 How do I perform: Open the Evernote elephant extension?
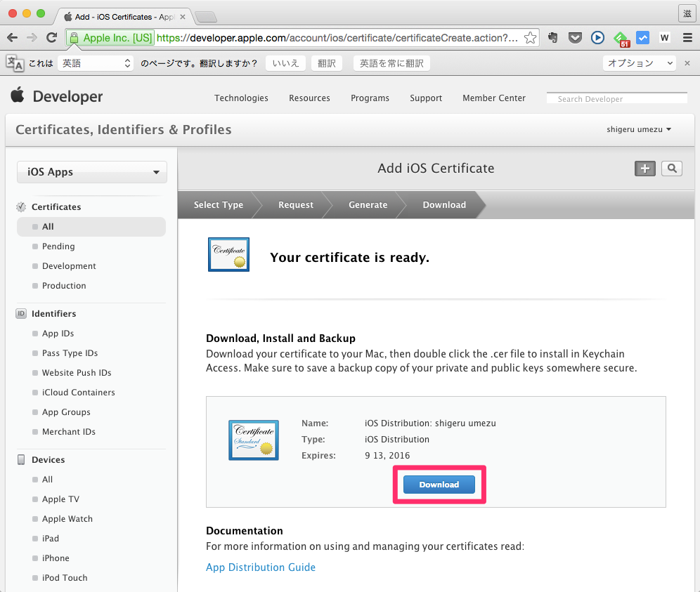coord(552,38)
